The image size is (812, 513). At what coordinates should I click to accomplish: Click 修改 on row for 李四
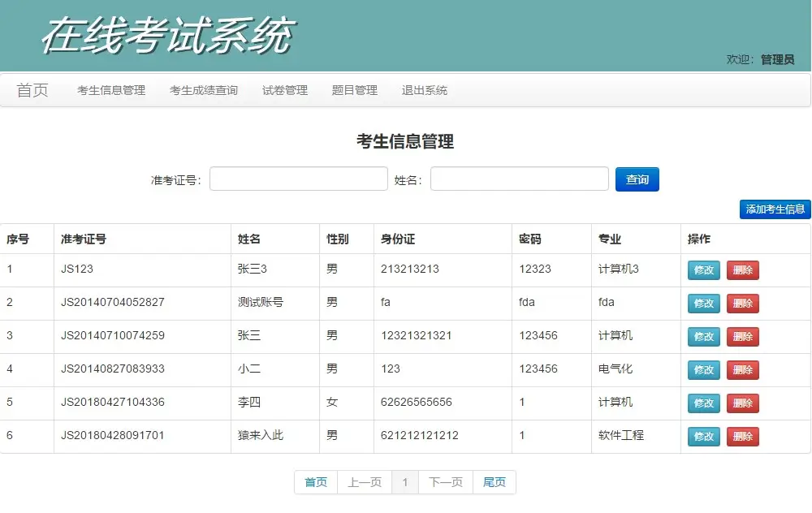702,403
